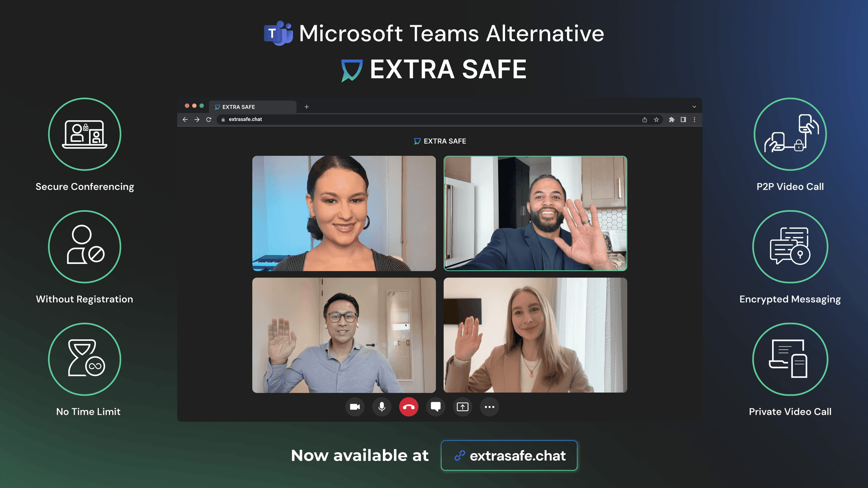This screenshot has height=488, width=868.
Task: Open a new browser tab
Action: (307, 107)
